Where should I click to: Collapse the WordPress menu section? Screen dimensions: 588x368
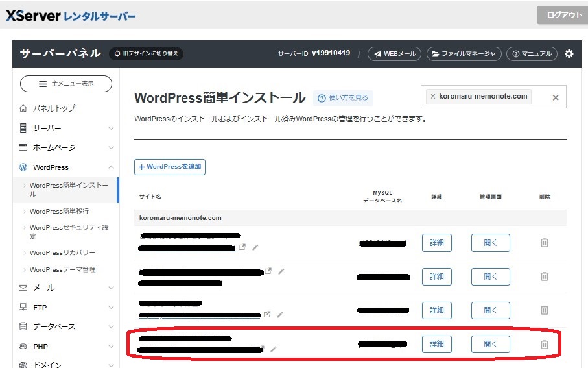65,167
